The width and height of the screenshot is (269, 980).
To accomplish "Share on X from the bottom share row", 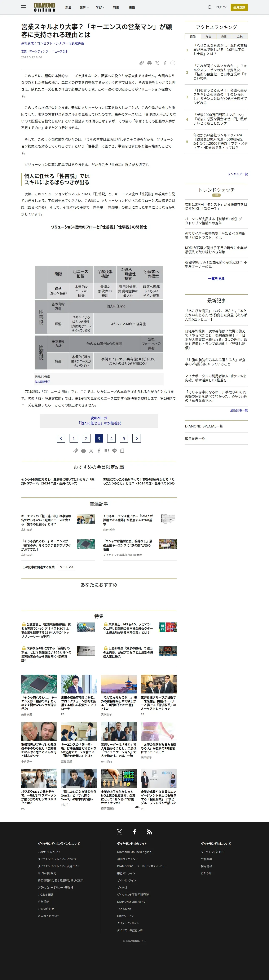I will [91, 451].
